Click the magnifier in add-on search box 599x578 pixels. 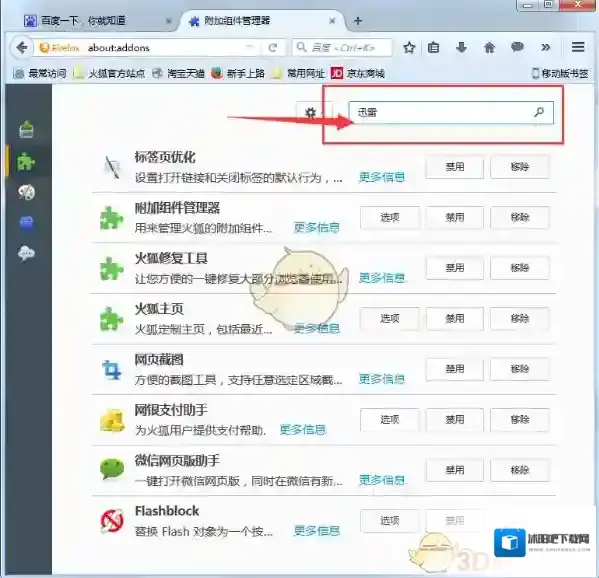click(539, 112)
